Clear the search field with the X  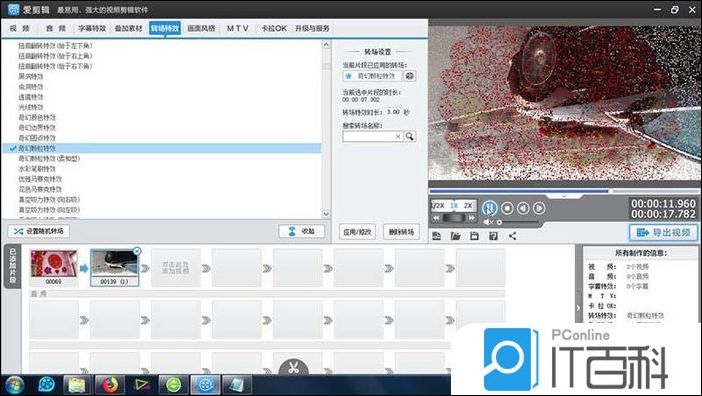pyautogui.click(x=398, y=136)
